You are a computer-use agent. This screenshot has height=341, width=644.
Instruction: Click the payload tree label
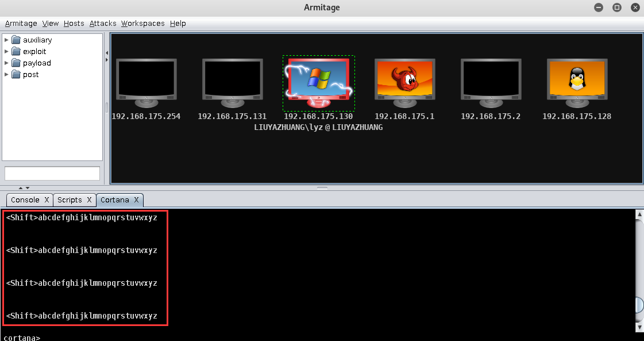37,63
